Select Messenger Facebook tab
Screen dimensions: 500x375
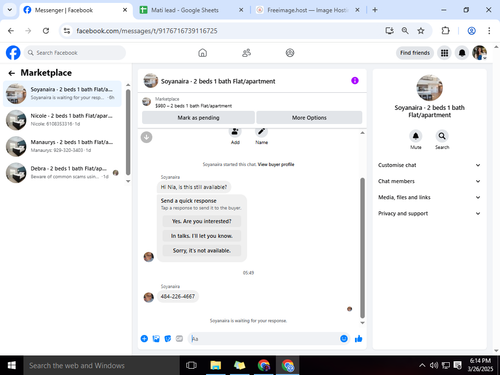pyautogui.click(x=75, y=10)
